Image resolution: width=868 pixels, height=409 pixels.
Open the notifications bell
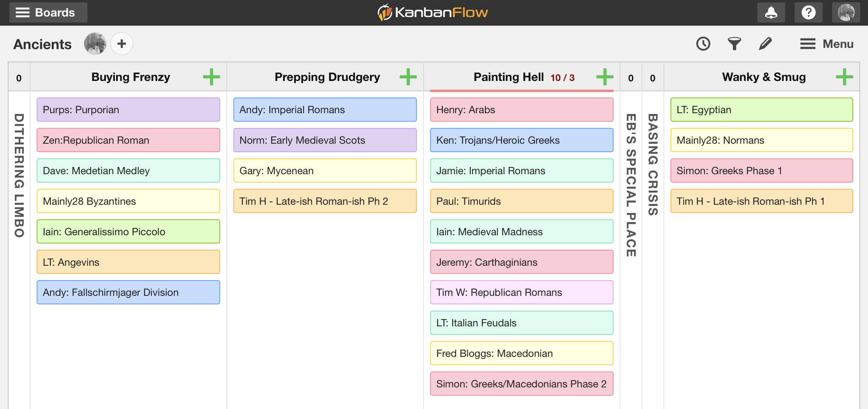[x=771, y=12]
